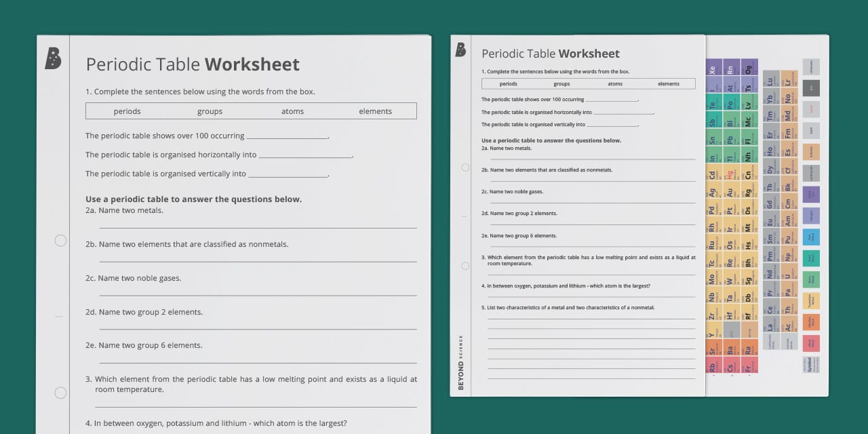Viewport: 868px width, 434px height.
Task: Click the red-lettered Hg mercury tile
Action: pos(730,174)
